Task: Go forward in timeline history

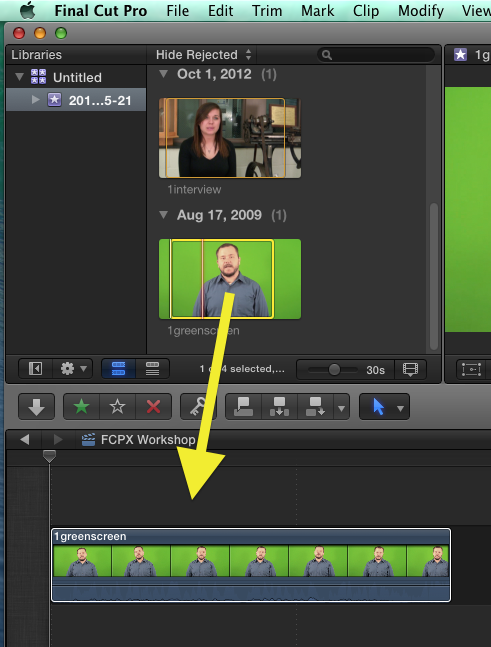Action: coord(58,439)
